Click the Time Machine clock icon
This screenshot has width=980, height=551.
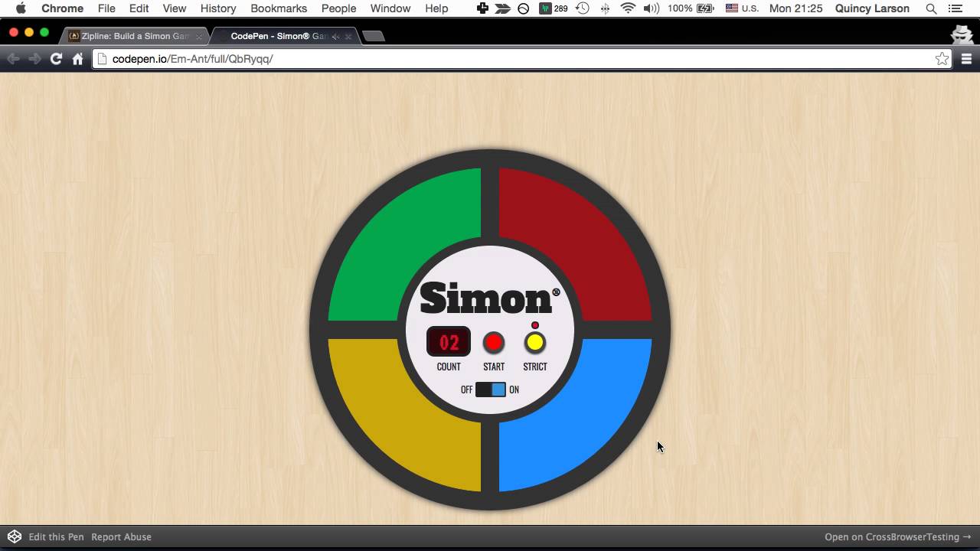(583, 8)
